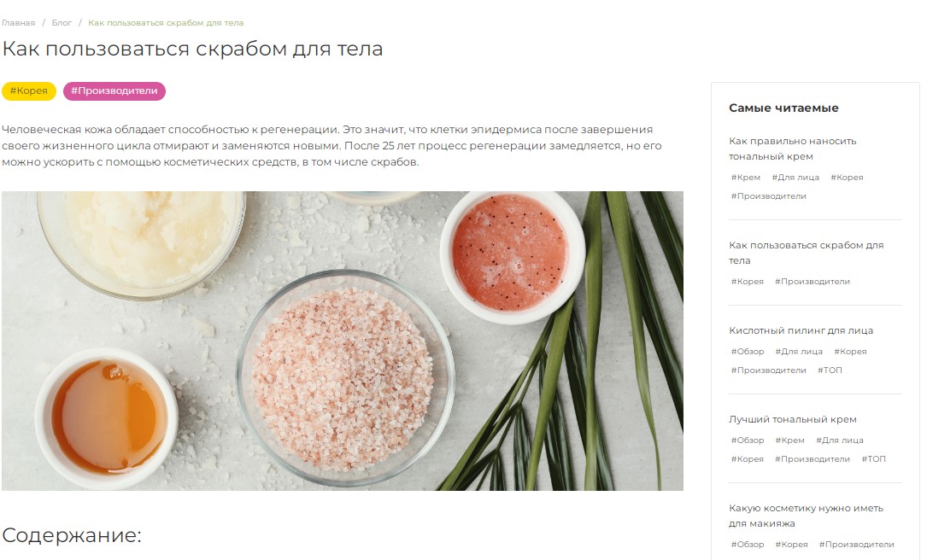
Task: Click the yellow #Корея tag badge
Action: click(x=29, y=91)
